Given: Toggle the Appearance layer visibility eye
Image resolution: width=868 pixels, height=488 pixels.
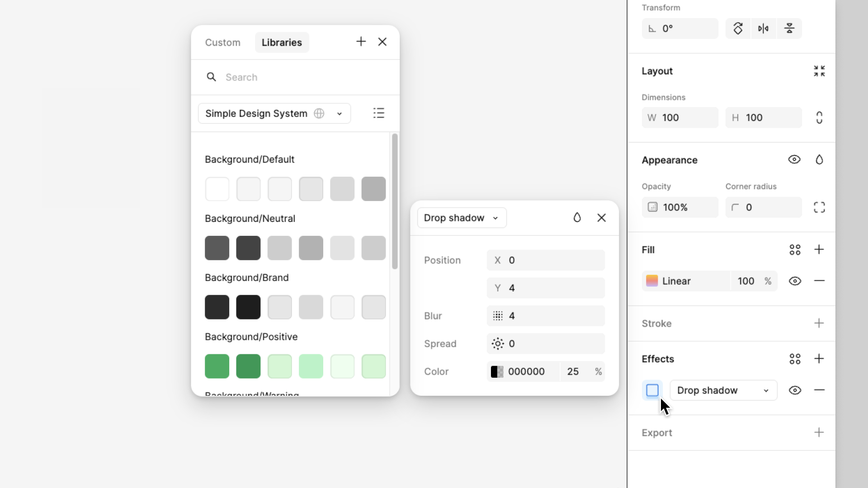Looking at the screenshot, I should tap(794, 160).
